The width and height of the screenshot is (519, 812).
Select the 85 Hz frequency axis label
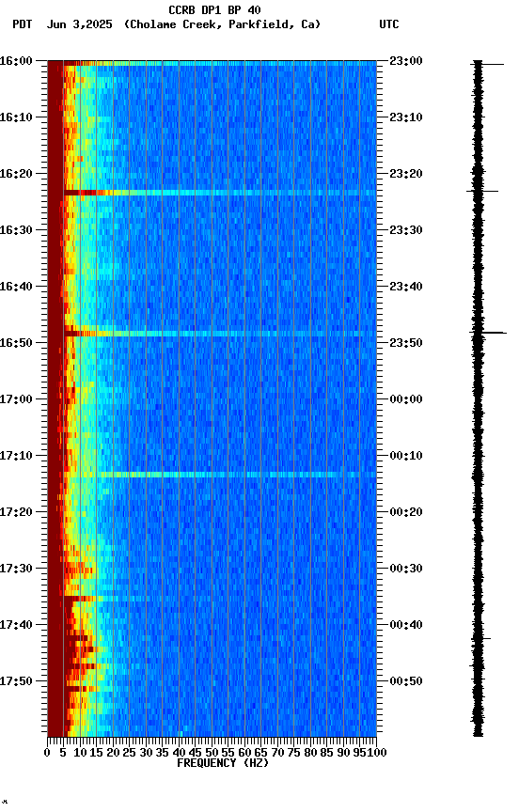coord(327,753)
